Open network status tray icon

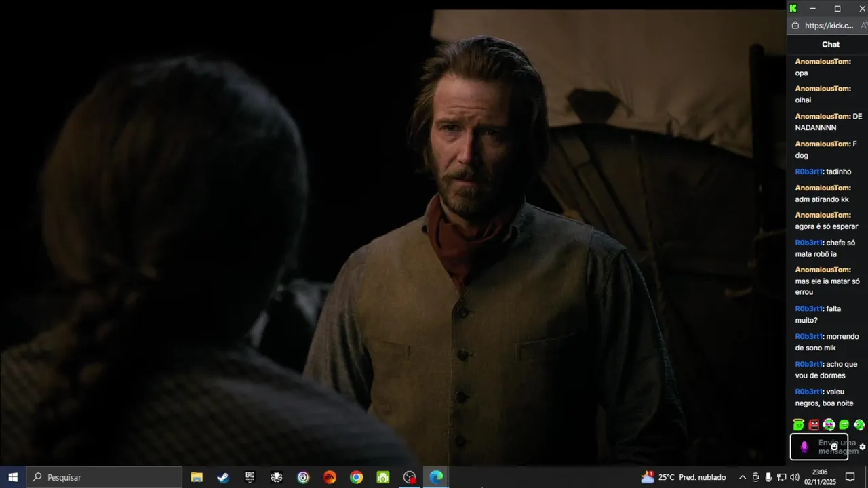(x=781, y=477)
